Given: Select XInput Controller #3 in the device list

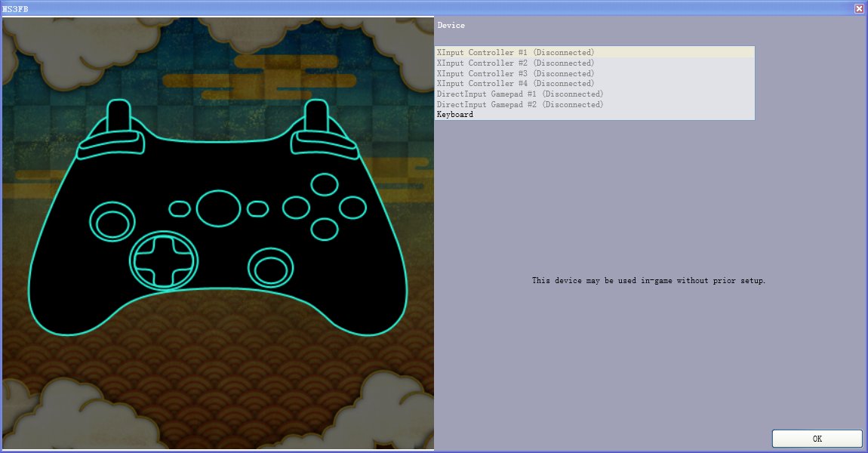Looking at the screenshot, I should click(x=516, y=73).
